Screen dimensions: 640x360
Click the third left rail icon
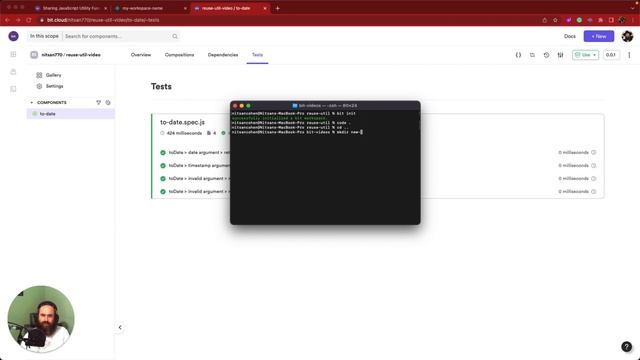click(x=13, y=89)
